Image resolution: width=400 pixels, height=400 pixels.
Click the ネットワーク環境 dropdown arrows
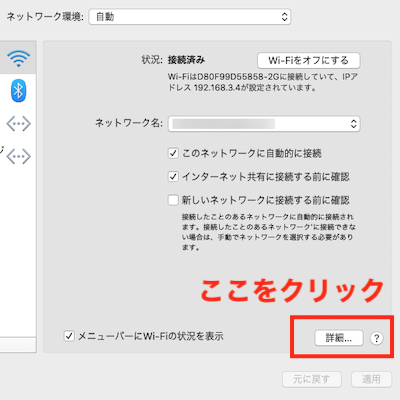tap(284, 17)
